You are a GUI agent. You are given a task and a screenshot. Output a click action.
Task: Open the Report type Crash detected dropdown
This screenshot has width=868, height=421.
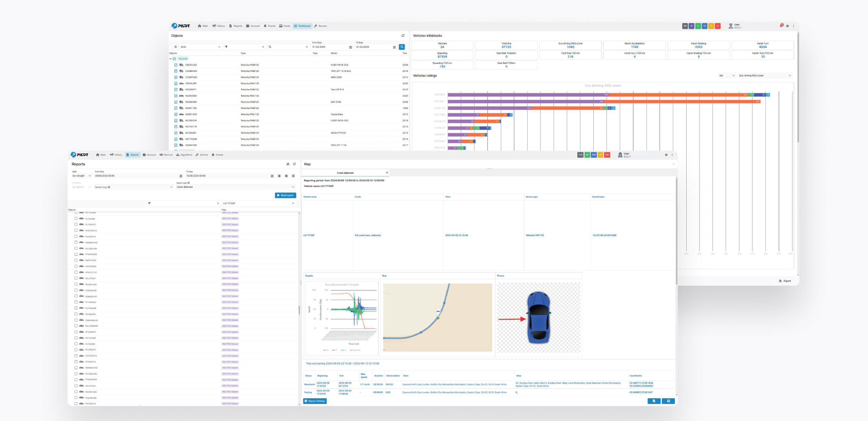236,187
